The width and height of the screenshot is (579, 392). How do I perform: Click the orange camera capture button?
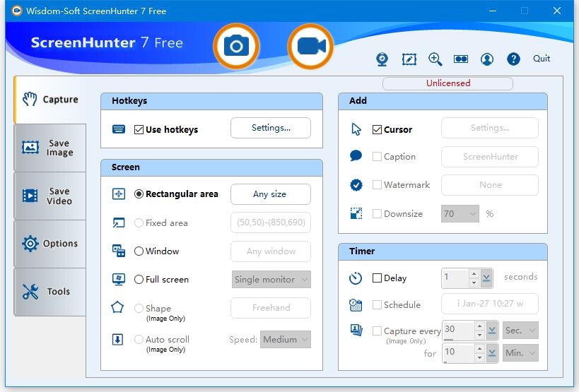tap(236, 46)
